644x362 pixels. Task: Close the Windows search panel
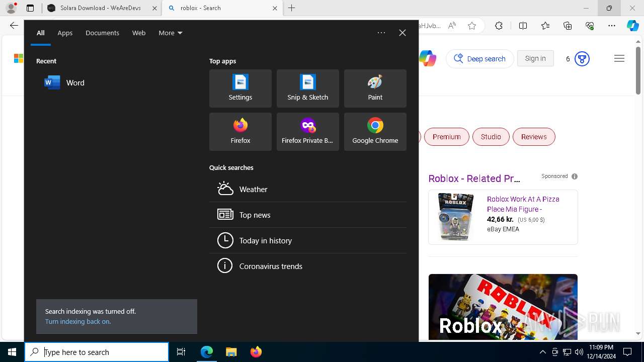(403, 33)
